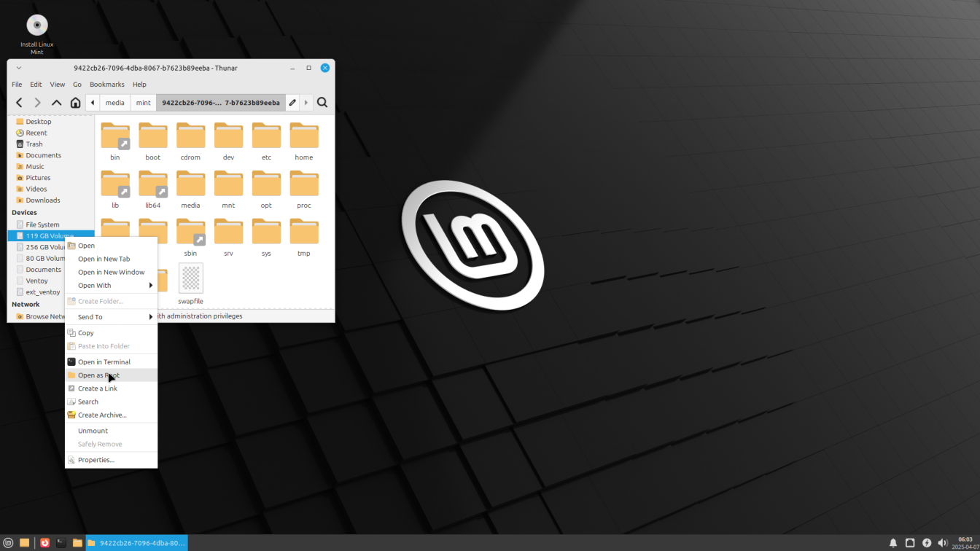980x551 pixels.
Task: Select the swapfile file
Action: click(190, 284)
